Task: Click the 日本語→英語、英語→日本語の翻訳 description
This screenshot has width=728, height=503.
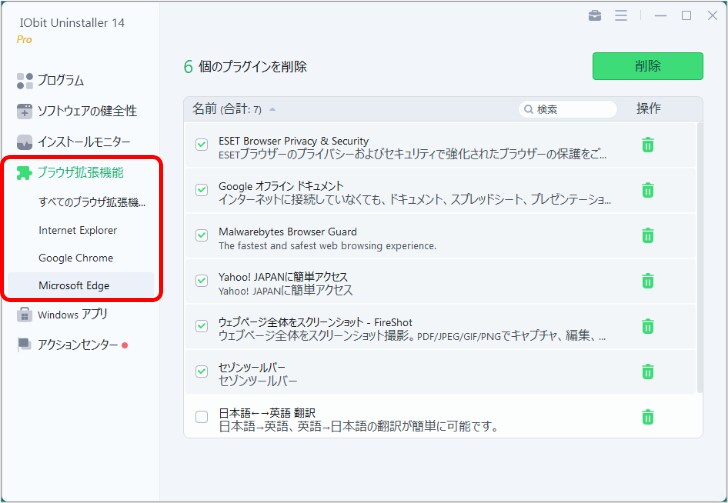Action: 358,426
